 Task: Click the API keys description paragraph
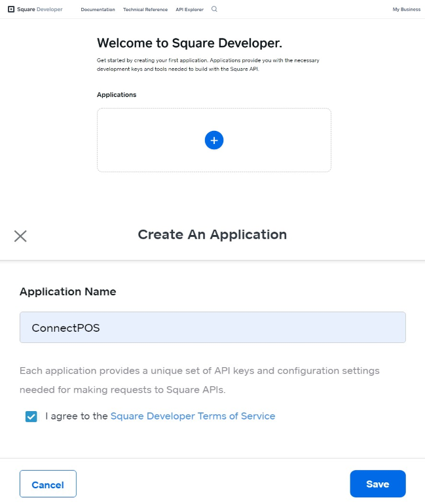199,380
